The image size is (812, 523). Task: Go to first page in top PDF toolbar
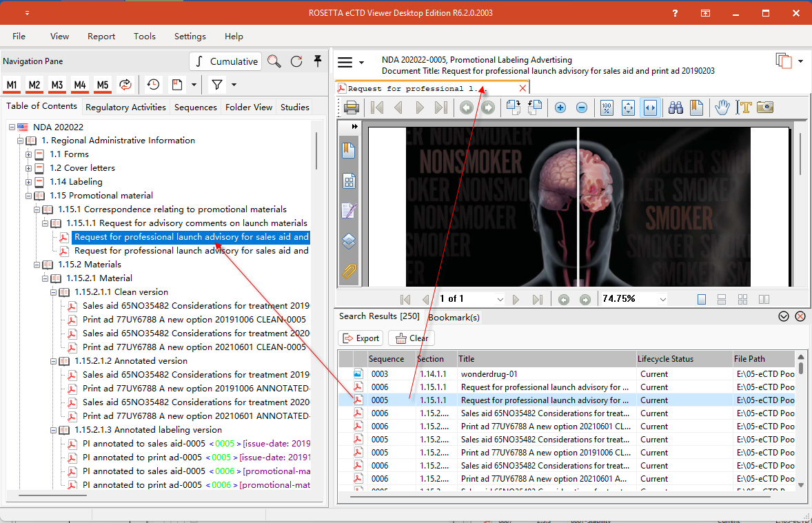coord(378,107)
